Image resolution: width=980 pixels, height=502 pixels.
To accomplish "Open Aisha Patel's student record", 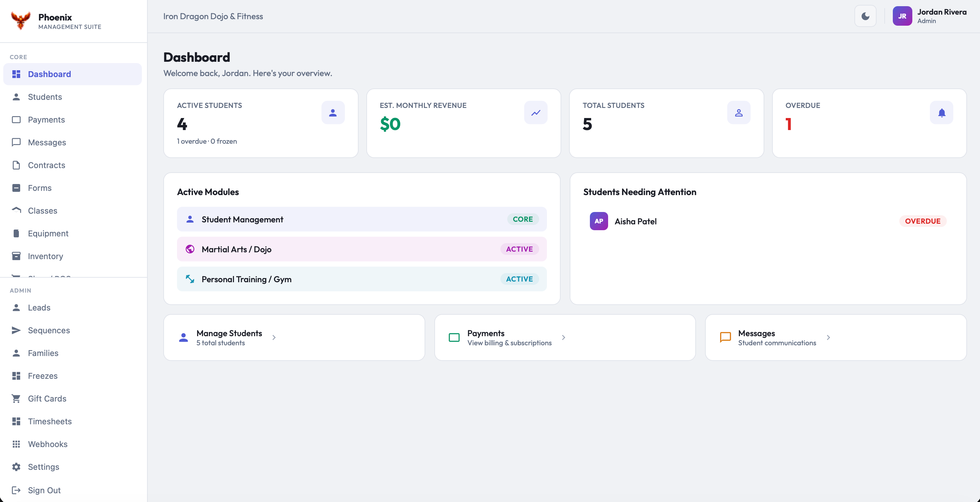I will coord(635,221).
